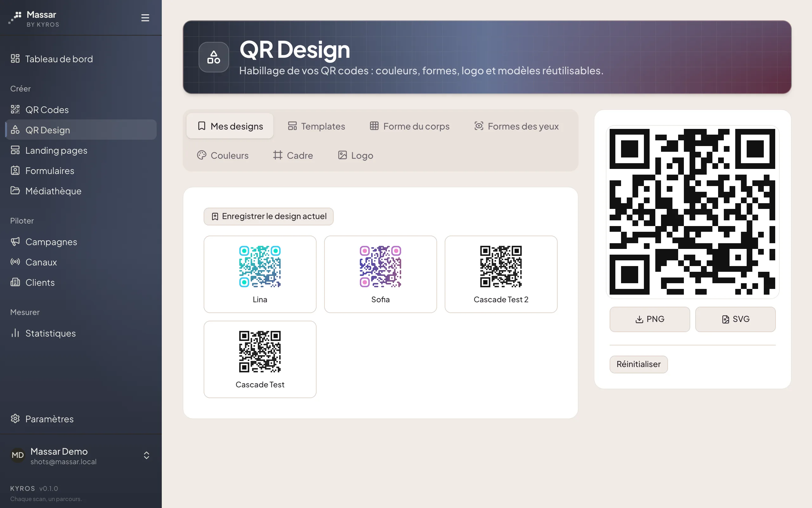Expand the Massar Demo account switcher
The height and width of the screenshot is (508, 812).
[x=146, y=455]
